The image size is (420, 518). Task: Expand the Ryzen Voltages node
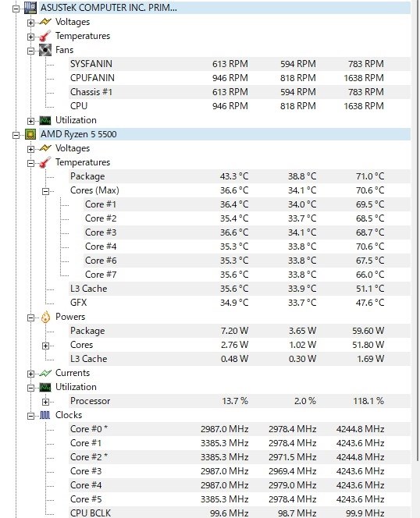30,149
